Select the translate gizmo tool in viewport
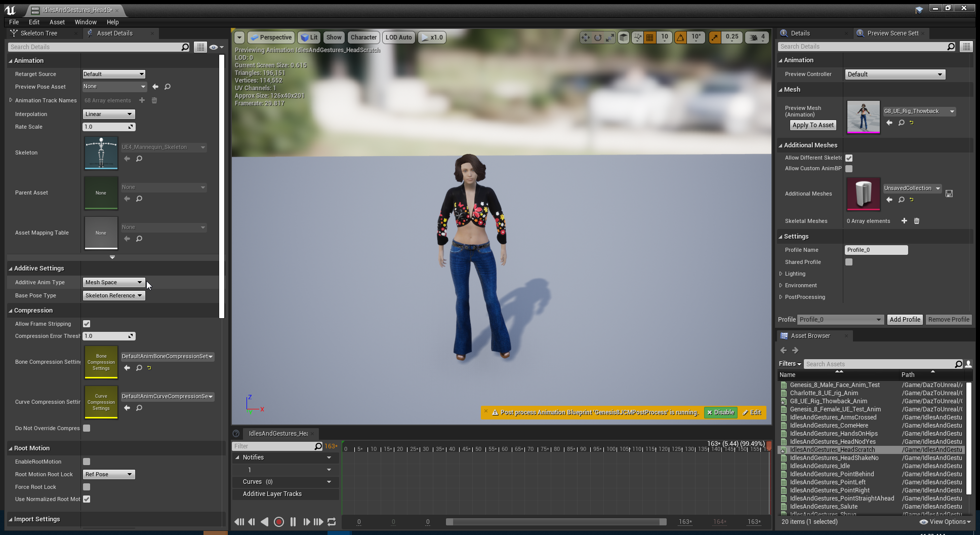 click(585, 37)
